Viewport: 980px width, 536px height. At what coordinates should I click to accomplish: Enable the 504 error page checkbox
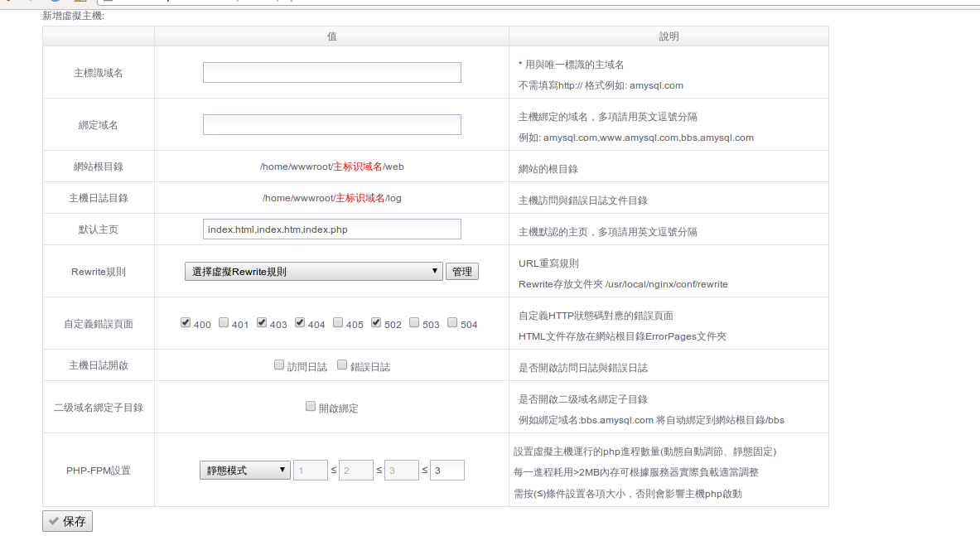(452, 323)
